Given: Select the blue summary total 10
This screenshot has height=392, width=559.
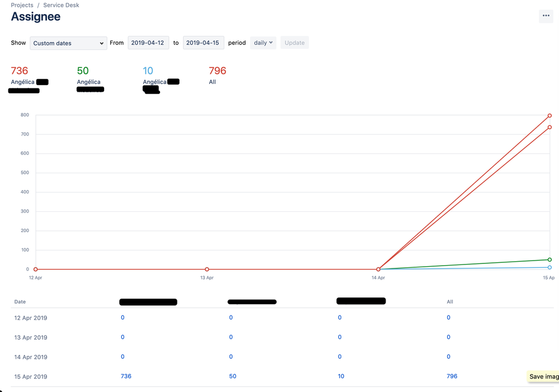Looking at the screenshot, I should 147,70.
